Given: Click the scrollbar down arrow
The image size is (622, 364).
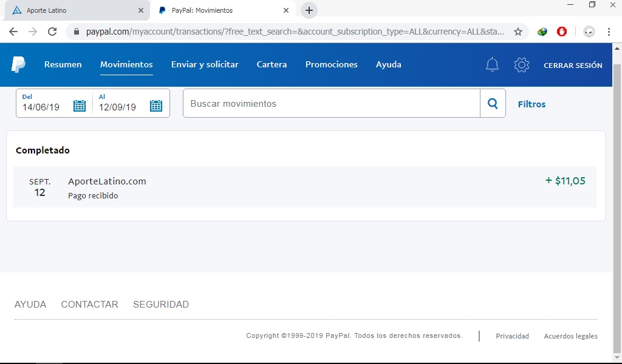Looking at the screenshot, I should 617,358.
